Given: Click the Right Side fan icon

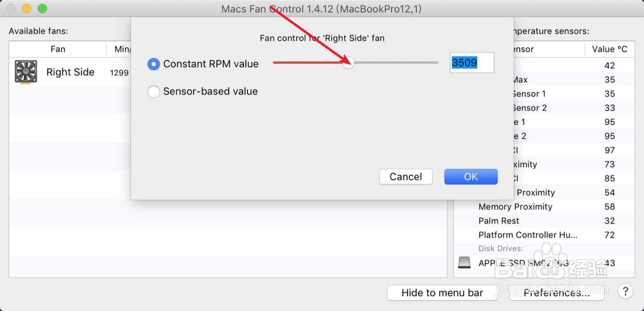Looking at the screenshot, I should point(26,72).
